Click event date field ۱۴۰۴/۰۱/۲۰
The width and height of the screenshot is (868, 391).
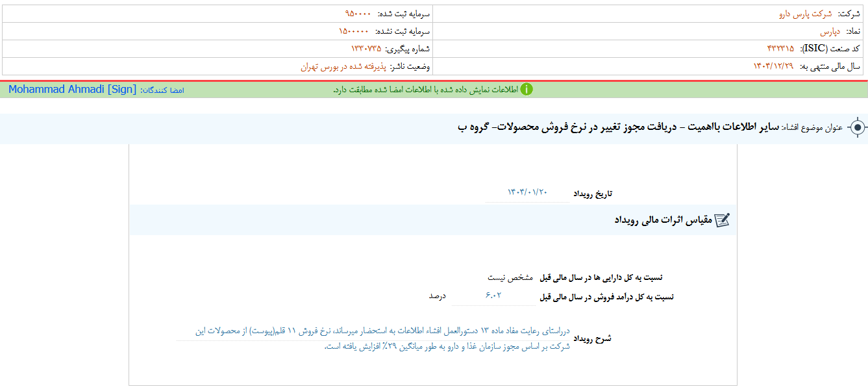[527, 192]
